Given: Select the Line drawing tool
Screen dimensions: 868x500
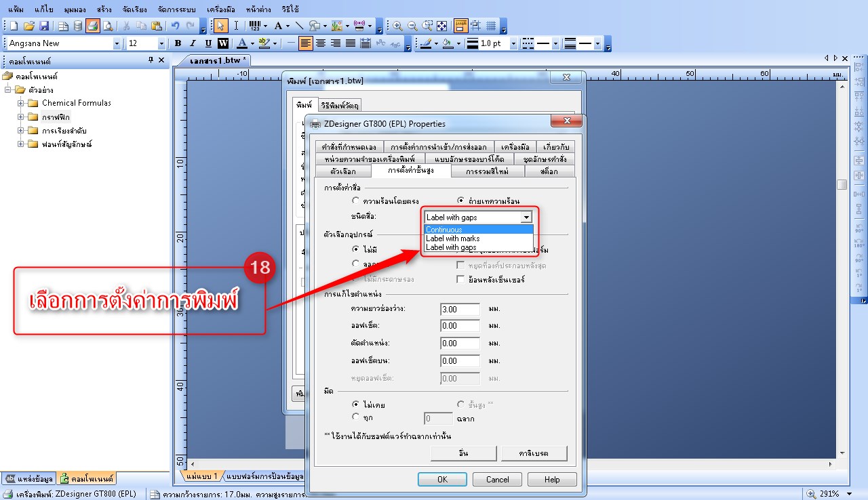Looking at the screenshot, I should pyautogui.click(x=299, y=26).
